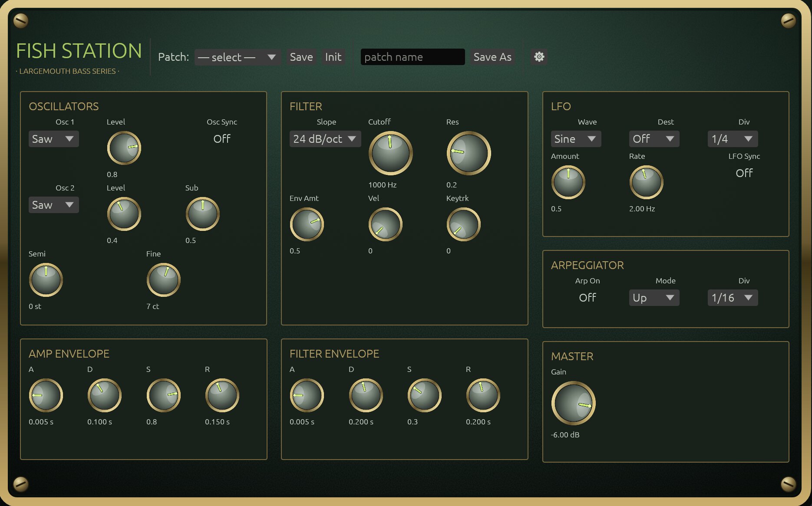
Task: Click the Osc 1 Level knob
Action: (124, 148)
